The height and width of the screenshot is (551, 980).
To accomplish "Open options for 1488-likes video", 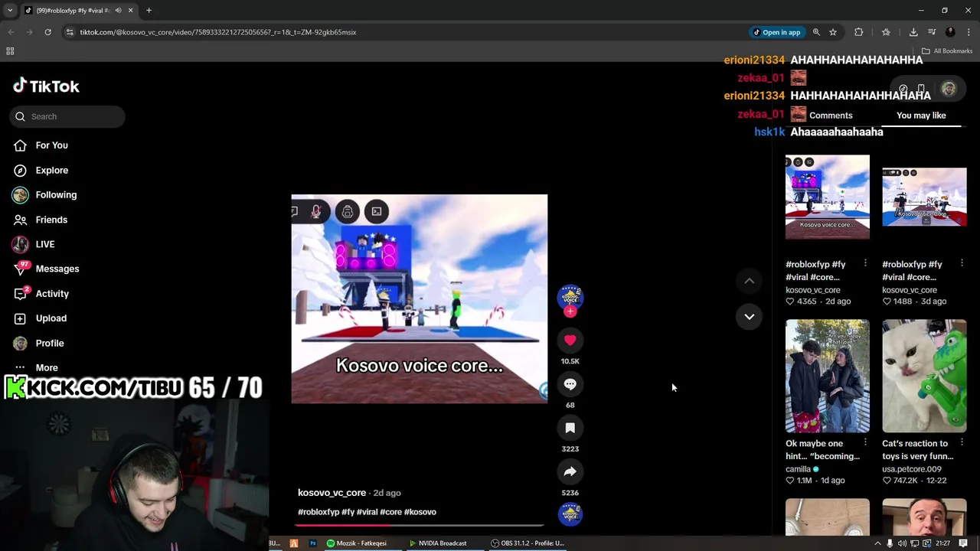I will coord(962,263).
